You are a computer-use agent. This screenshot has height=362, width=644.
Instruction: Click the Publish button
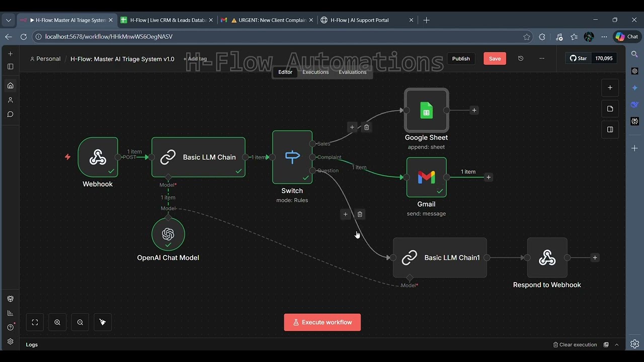pyautogui.click(x=461, y=58)
